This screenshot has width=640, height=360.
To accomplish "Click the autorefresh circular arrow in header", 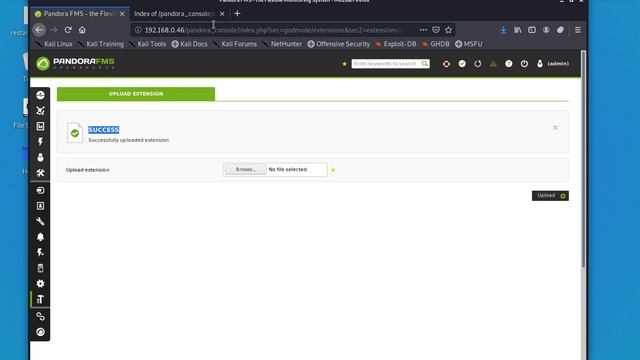I will pyautogui.click(x=477, y=64).
